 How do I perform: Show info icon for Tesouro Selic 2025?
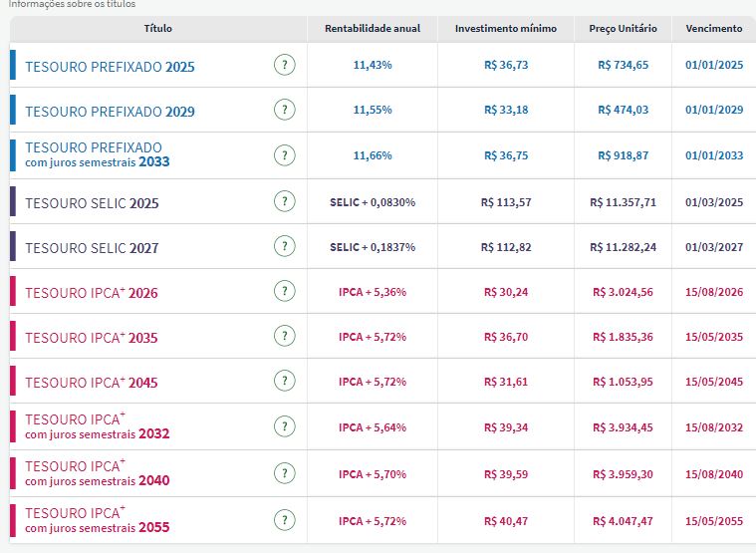coord(285,202)
